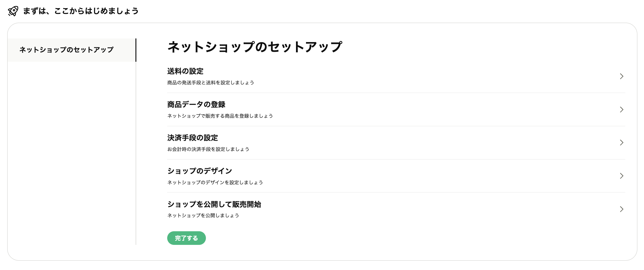Open the arrow beside ショップのデザイン
Image resolution: width=644 pixels, height=270 pixels.
(621, 176)
